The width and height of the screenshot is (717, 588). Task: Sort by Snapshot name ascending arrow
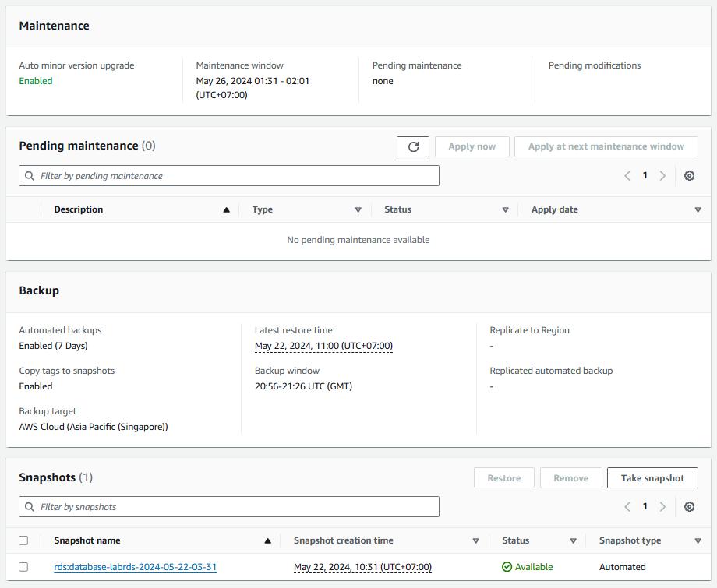click(x=268, y=540)
